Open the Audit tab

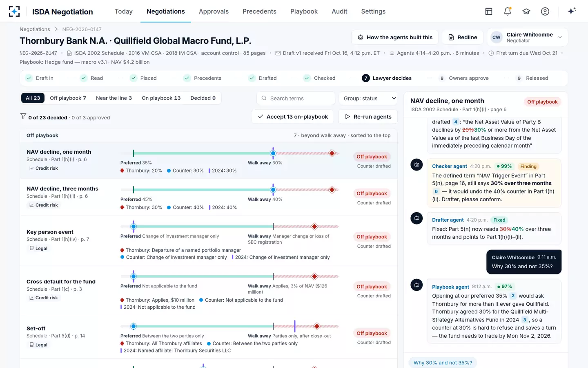339,11
